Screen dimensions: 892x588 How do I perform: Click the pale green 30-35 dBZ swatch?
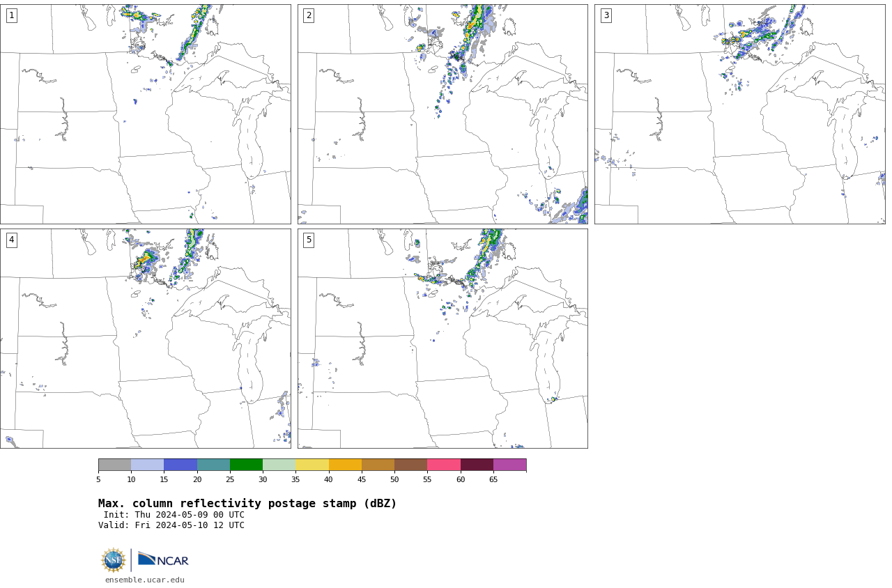[279, 465]
